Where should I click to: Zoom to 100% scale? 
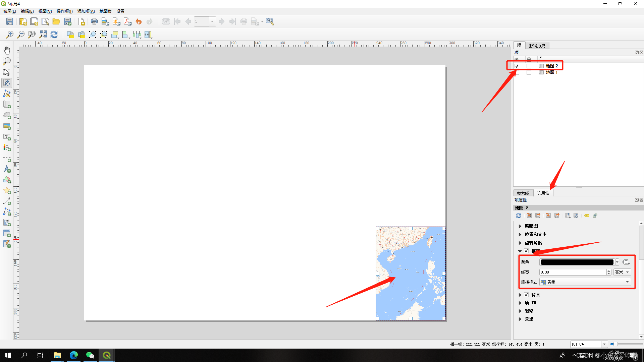(x=32, y=35)
